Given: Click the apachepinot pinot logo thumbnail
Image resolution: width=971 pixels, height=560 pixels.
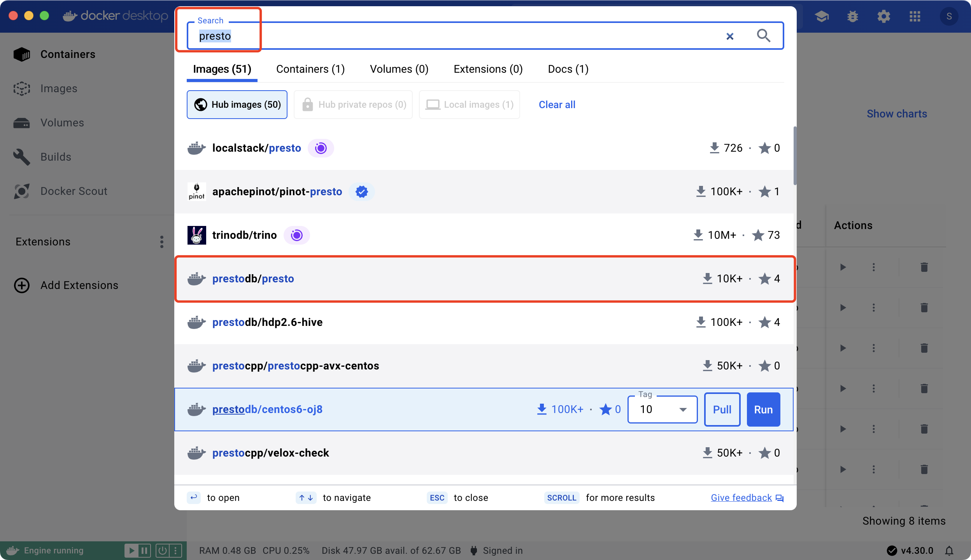Looking at the screenshot, I should (x=196, y=192).
